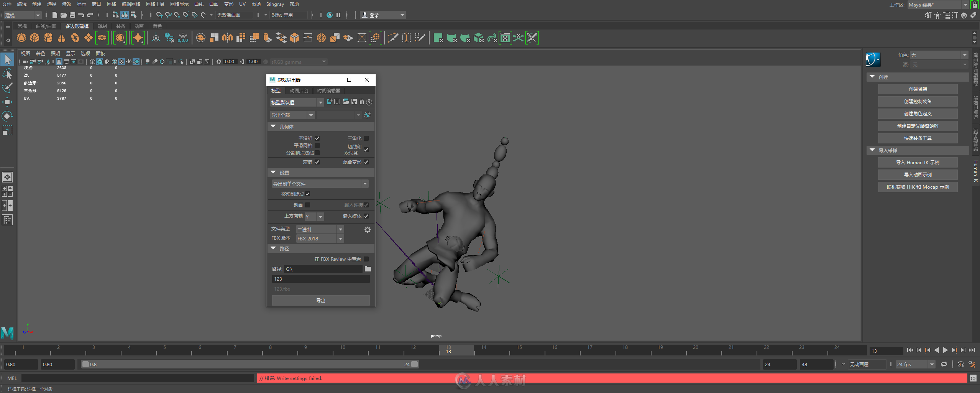This screenshot has width=980, height=393.
Task: Switch to the 动画片段 tab
Action: 299,90
